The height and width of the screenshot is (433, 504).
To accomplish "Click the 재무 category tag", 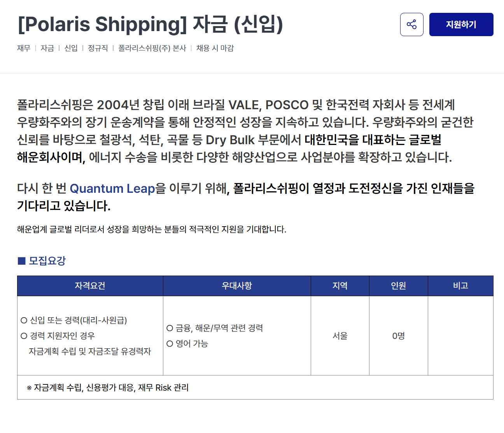I will pos(24,48).
